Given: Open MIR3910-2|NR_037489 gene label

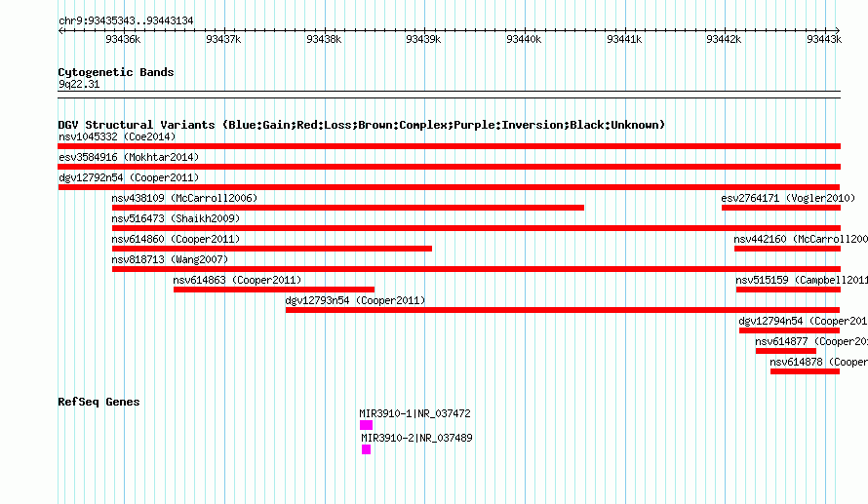Looking at the screenshot, I should tap(416, 438).
